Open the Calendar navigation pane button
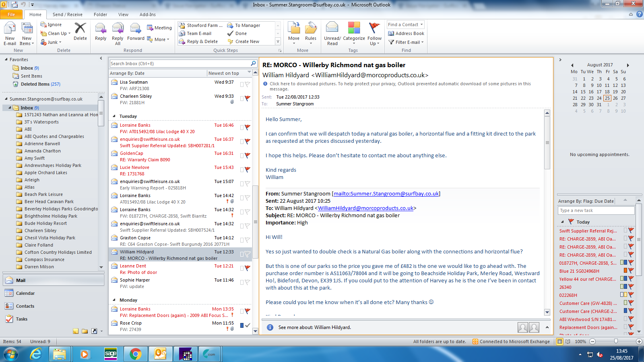The height and width of the screenshot is (362, 644). [25, 293]
